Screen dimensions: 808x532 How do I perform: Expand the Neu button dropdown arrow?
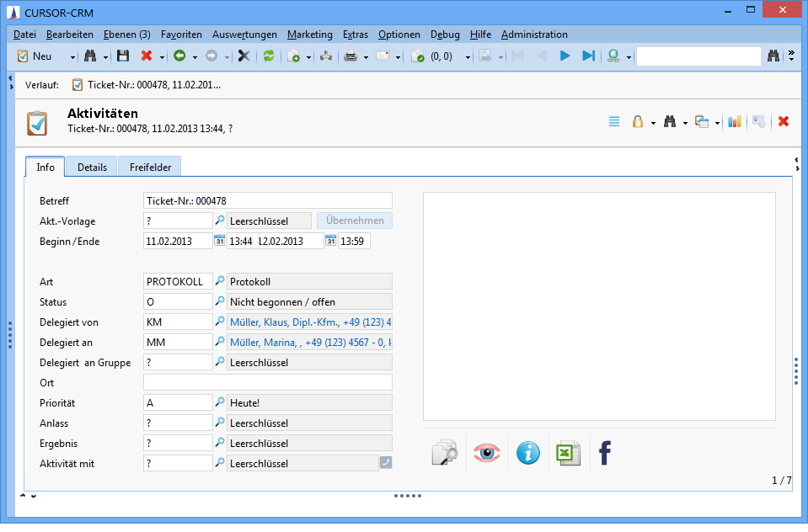click(x=72, y=57)
